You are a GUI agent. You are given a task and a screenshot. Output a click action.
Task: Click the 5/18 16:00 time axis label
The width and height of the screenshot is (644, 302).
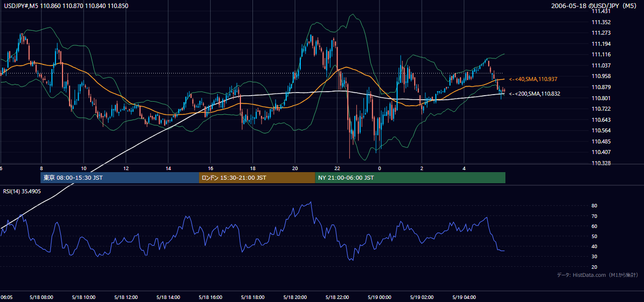point(211,297)
